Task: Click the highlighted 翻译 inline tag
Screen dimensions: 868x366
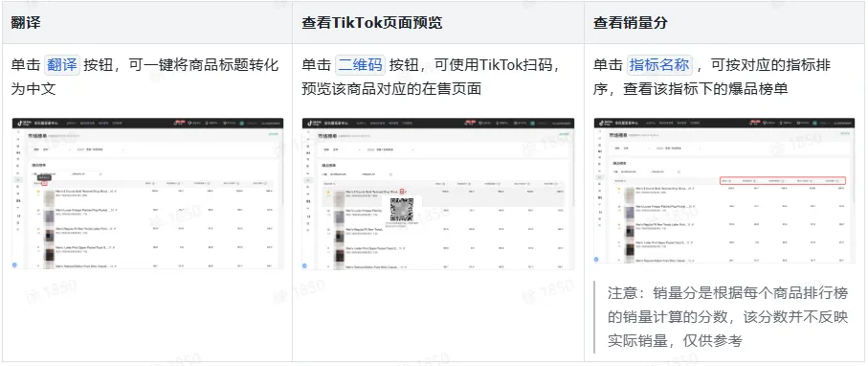Action: tap(62, 65)
